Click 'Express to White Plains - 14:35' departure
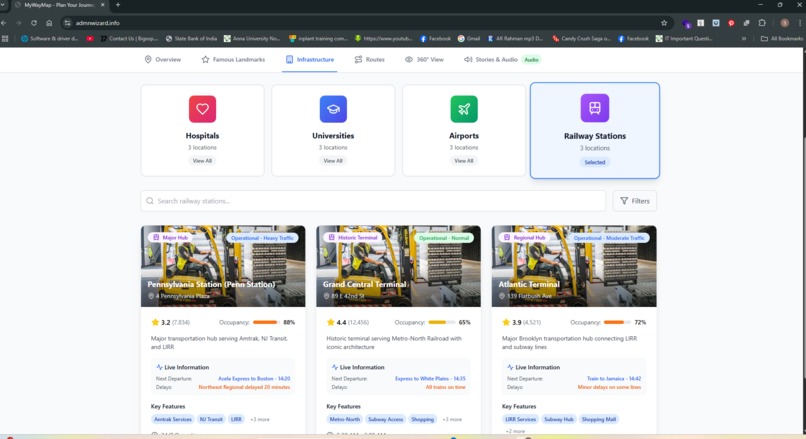The width and height of the screenshot is (806, 439). [430, 378]
